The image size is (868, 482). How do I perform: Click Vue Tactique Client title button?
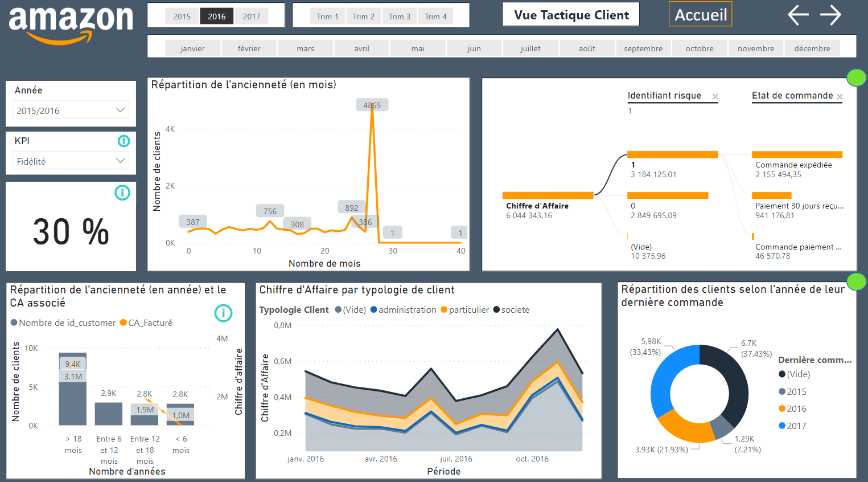571,14
